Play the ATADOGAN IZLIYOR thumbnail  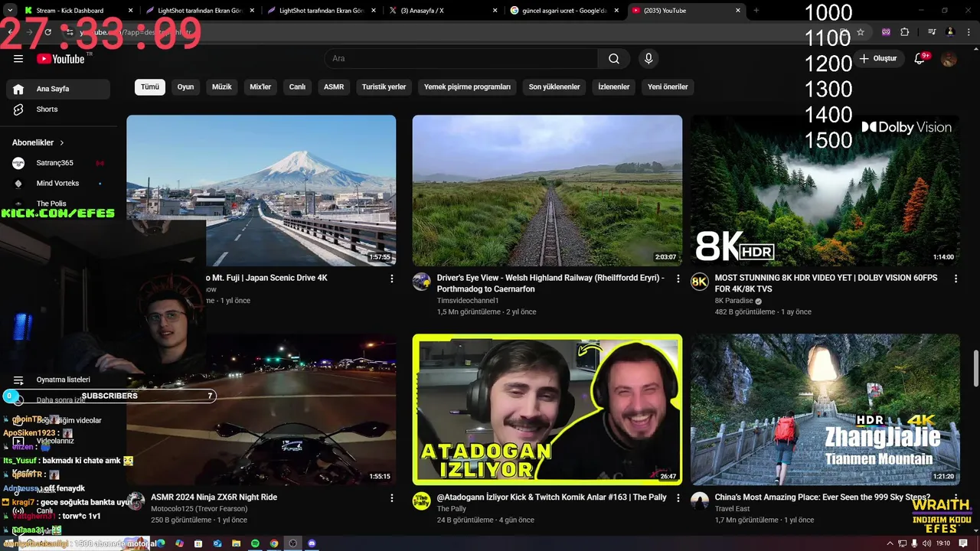tap(547, 409)
